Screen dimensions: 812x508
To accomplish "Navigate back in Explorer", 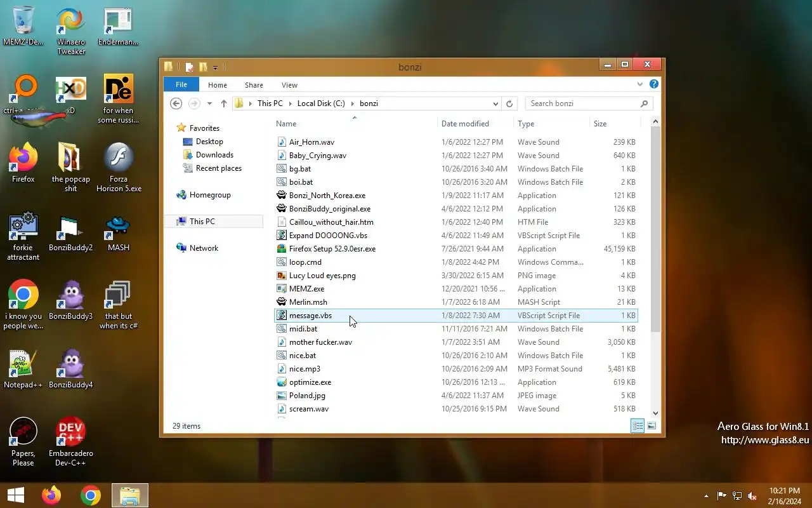I will coord(176,104).
